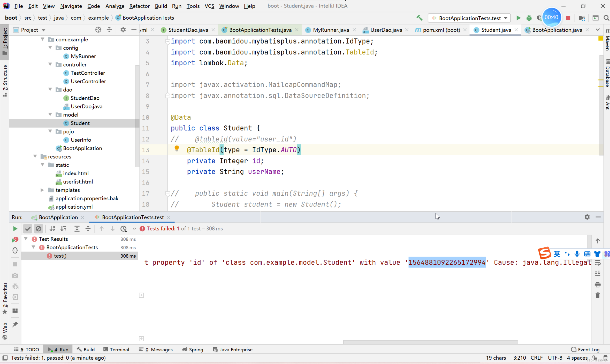The width and height of the screenshot is (610, 364).
Task: Toggle soft-wrap in console output
Action: click(598, 263)
